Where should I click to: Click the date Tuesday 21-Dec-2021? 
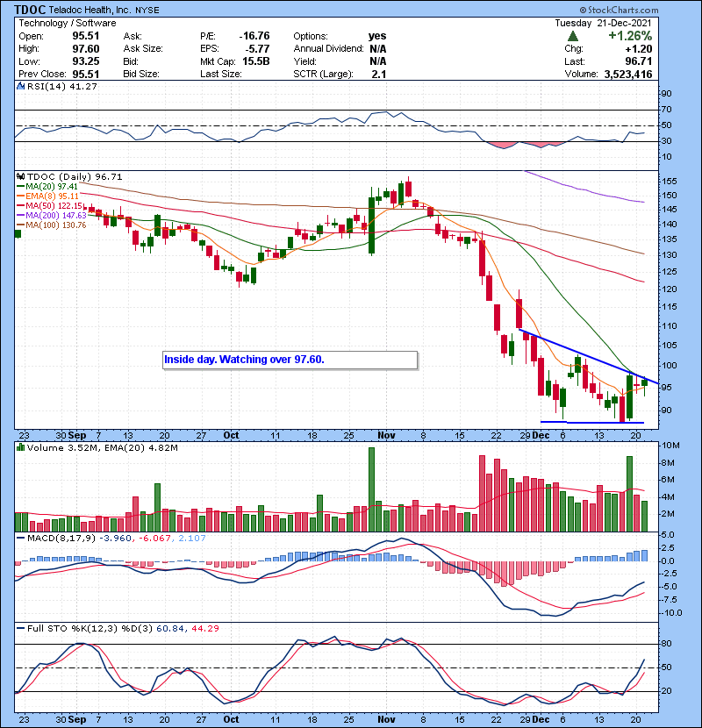coord(604,23)
